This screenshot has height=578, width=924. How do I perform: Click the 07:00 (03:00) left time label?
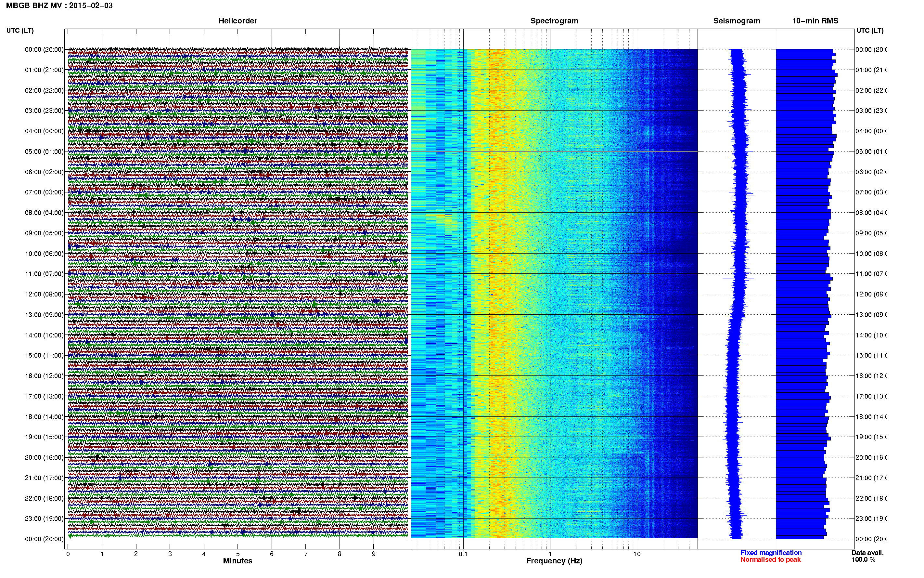pyautogui.click(x=44, y=192)
